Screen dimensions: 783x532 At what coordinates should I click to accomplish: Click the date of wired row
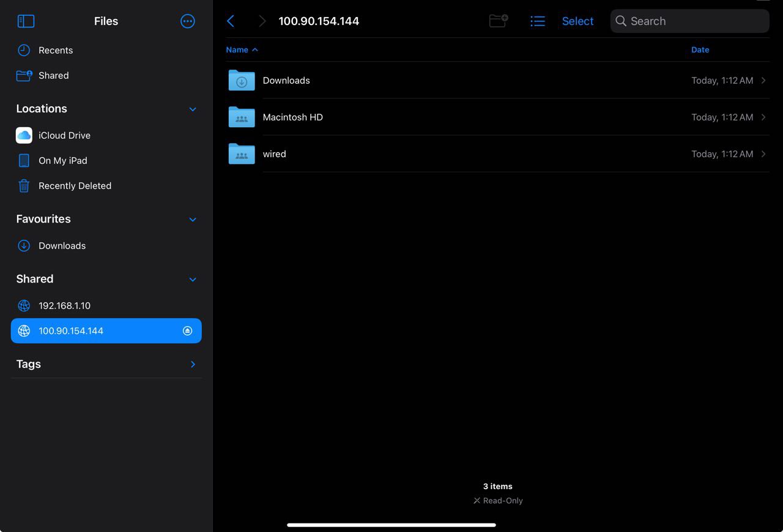point(722,154)
